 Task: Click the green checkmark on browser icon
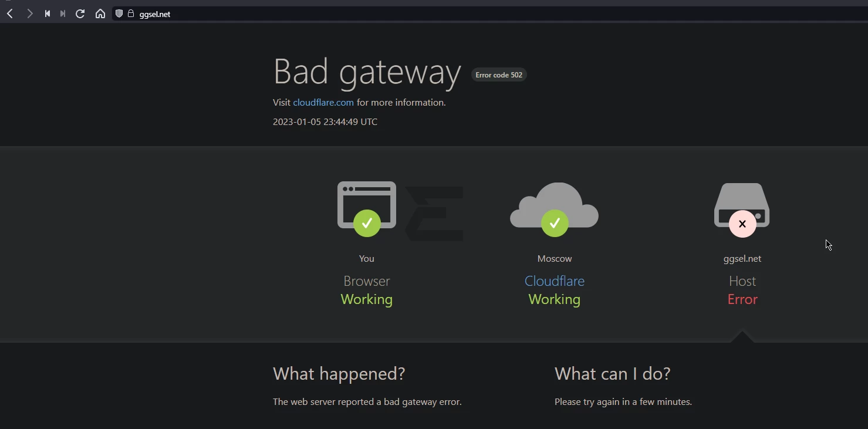367,223
